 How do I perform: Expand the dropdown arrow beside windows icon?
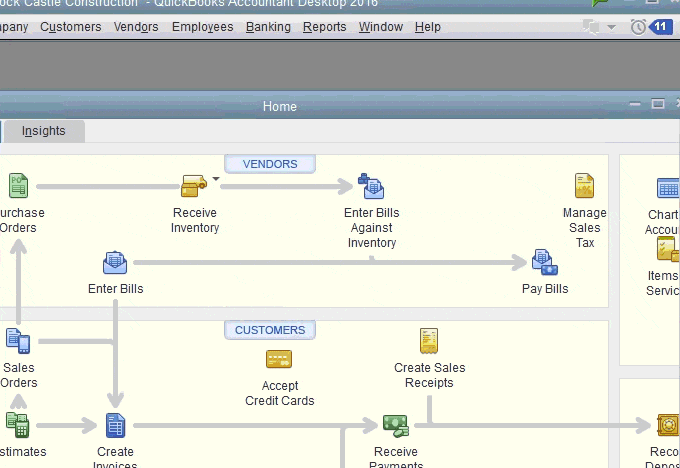(611, 27)
